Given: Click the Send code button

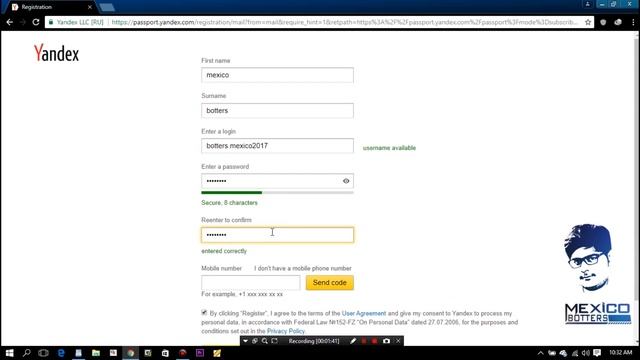Looking at the screenshot, I should (330, 282).
